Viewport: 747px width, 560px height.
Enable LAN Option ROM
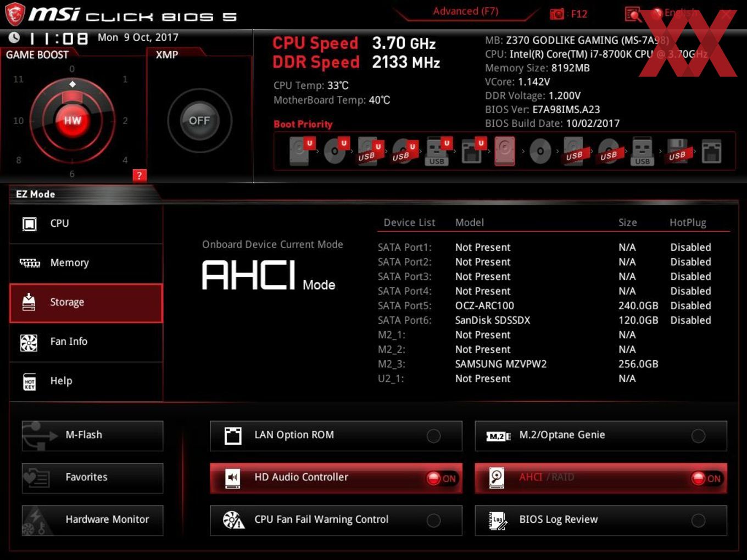point(336,436)
